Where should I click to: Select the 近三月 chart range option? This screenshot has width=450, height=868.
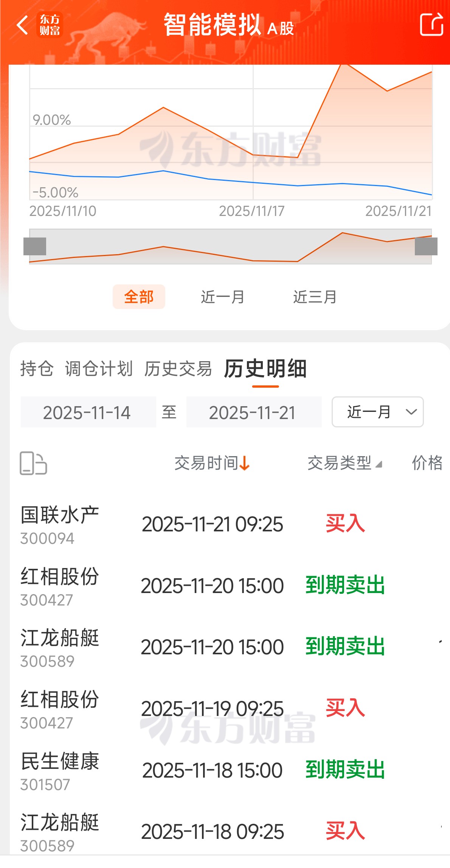315,297
